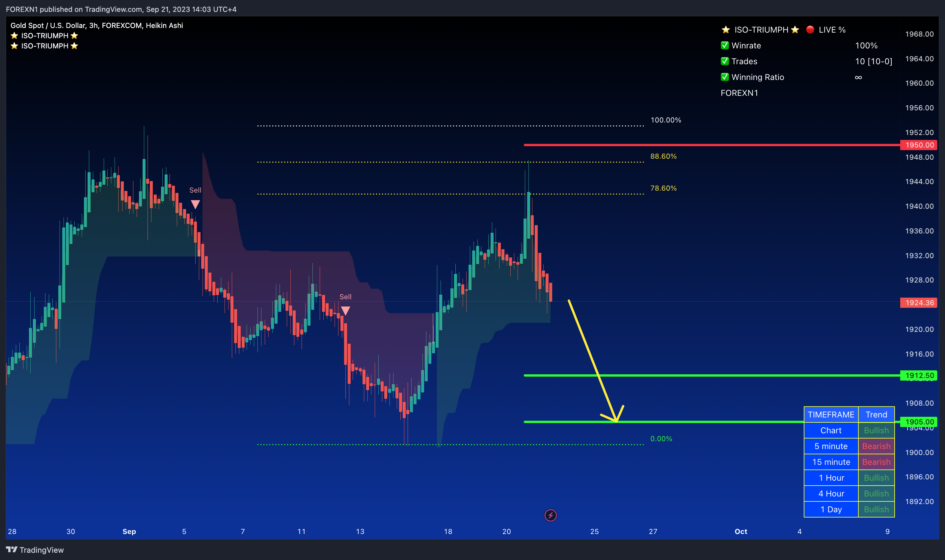Image resolution: width=945 pixels, height=560 pixels.
Task: Click the Sep label on the time axis
Action: (x=129, y=531)
